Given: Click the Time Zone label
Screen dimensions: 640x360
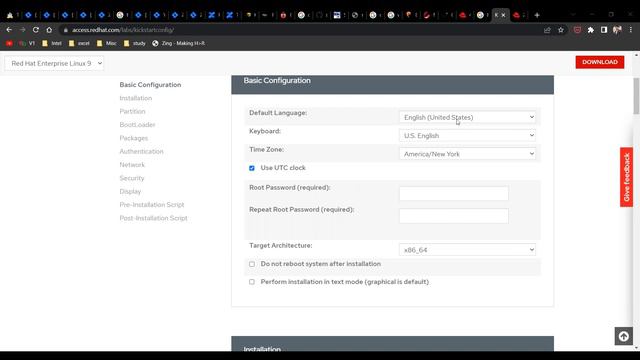Looking at the screenshot, I should pyautogui.click(x=266, y=150).
